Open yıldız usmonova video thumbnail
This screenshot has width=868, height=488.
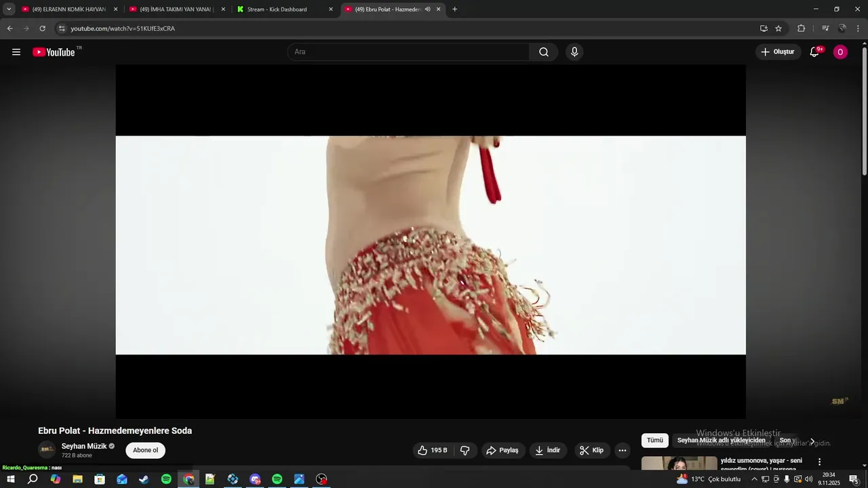(679, 464)
